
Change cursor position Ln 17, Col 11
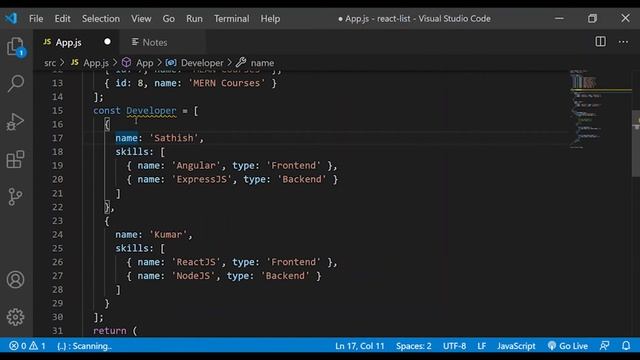click(360, 346)
